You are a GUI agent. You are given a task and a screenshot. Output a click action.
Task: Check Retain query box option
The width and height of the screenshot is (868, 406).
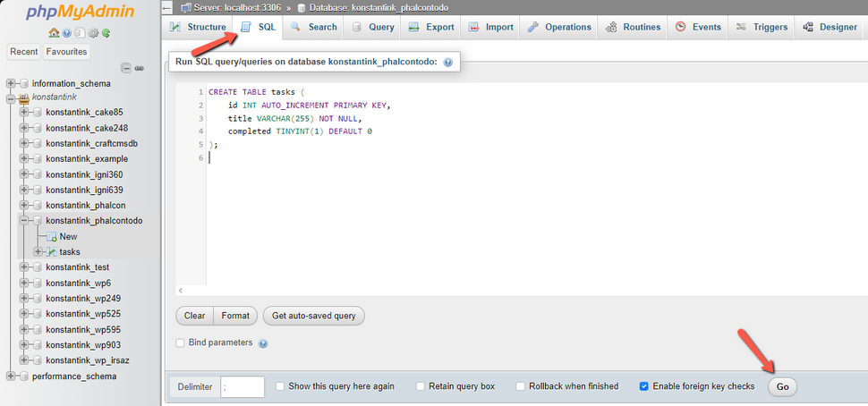click(421, 386)
